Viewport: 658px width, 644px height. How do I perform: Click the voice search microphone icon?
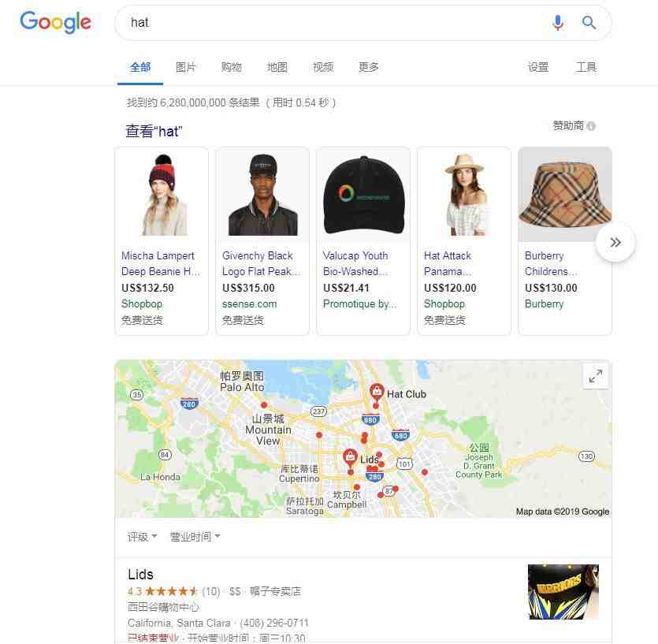click(558, 23)
